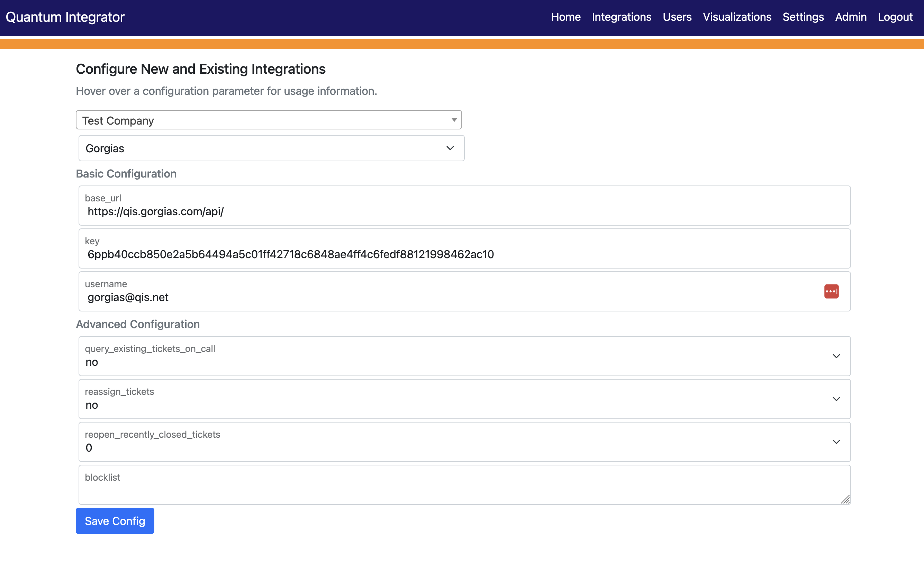The width and height of the screenshot is (924, 562).
Task: Click the Save Config button
Action: [x=115, y=521]
